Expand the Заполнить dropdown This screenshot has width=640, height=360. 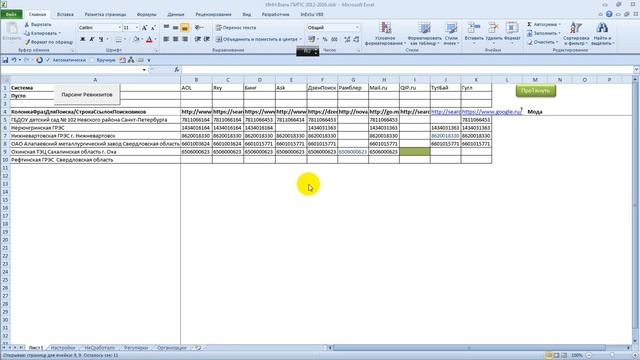pos(559,33)
